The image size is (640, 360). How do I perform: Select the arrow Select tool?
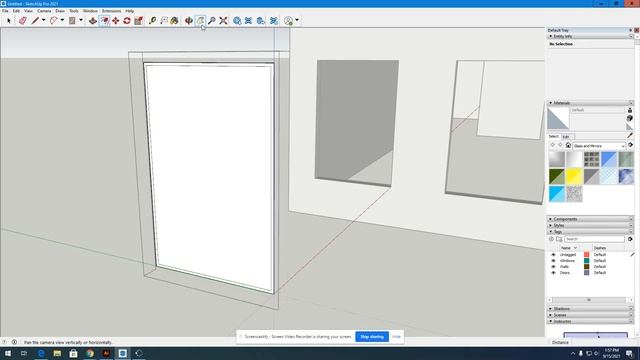(x=9, y=20)
